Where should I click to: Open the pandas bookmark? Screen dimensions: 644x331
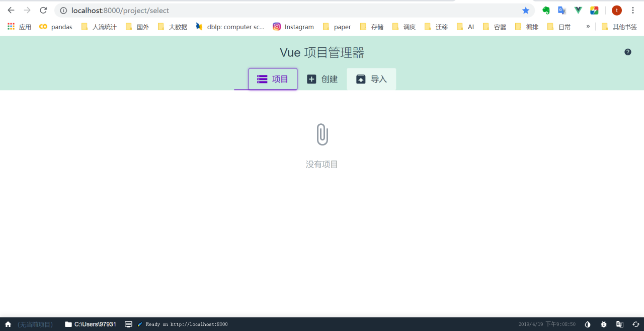coord(56,27)
